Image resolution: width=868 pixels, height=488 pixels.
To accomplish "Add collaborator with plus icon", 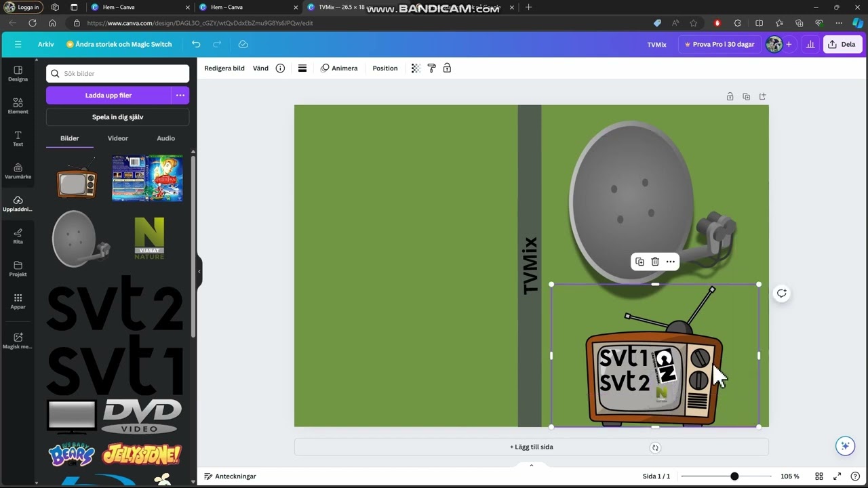I will pyautogui.click(x=789, y=44).
